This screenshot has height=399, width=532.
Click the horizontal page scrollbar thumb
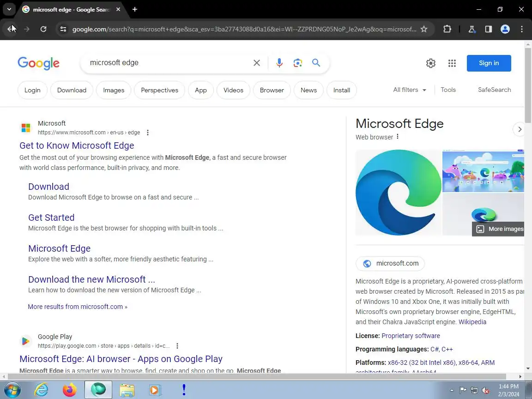point(257,377)
